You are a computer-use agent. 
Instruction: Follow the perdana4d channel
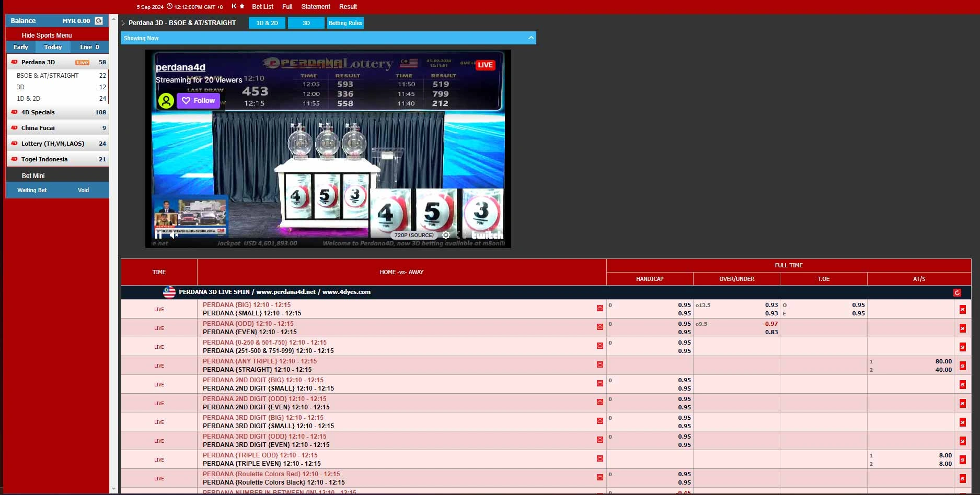click(198, 100)
